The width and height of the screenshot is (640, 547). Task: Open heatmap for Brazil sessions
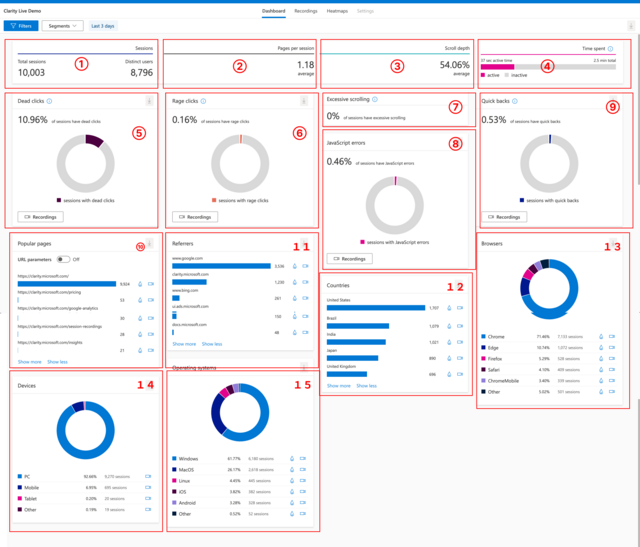[449, 326]
